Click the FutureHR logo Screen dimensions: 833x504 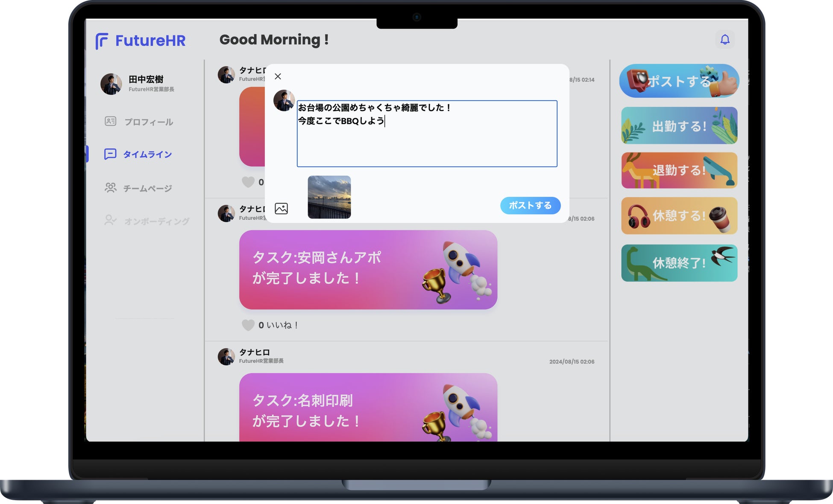point(141,41)
